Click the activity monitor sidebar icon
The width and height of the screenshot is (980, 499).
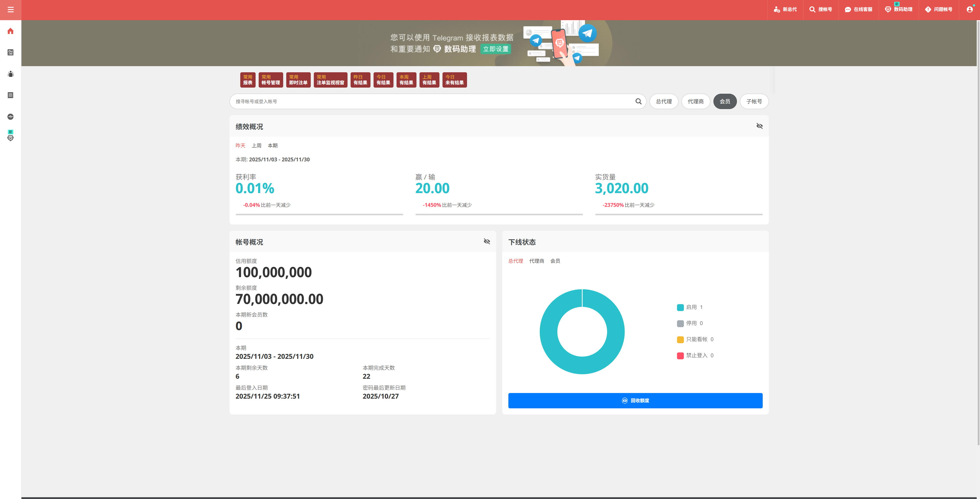(11, 116)
